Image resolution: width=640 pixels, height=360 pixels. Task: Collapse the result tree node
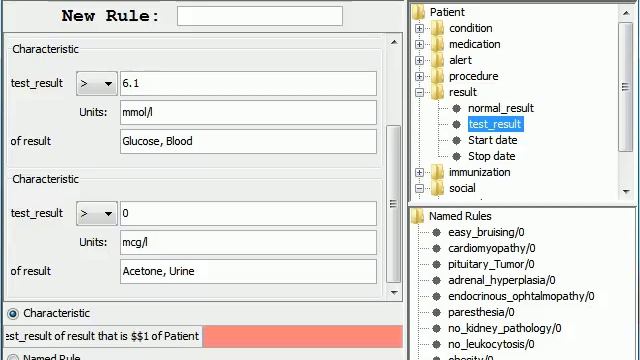[419, 92]
